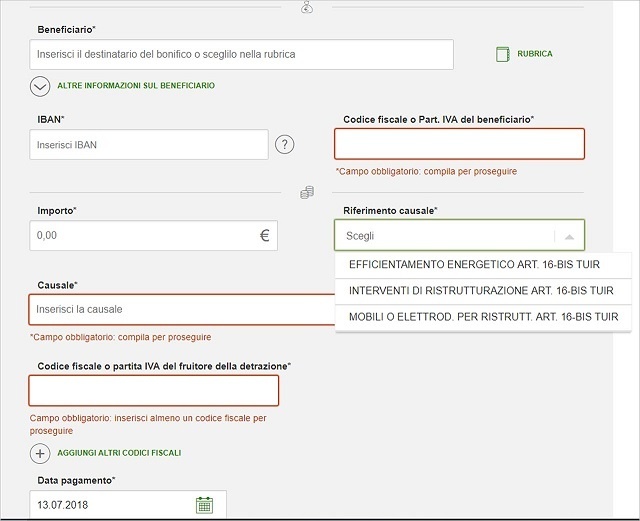The height and width of the screenshot is (521, 640).
Task: Click the Rubrica address book icon
Action: [503, 54]
